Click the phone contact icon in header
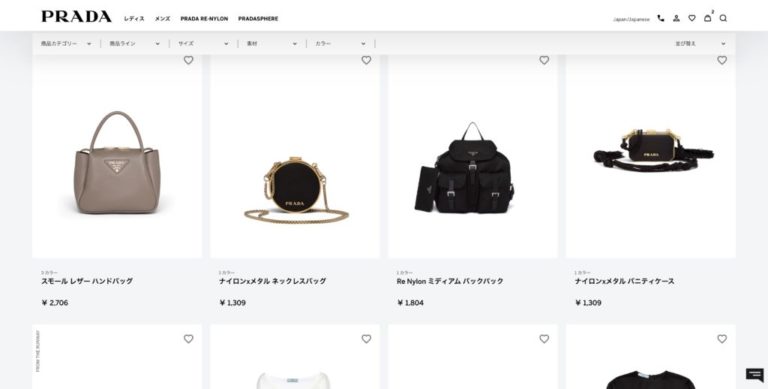The image size is (768, 389). [661, 18]
